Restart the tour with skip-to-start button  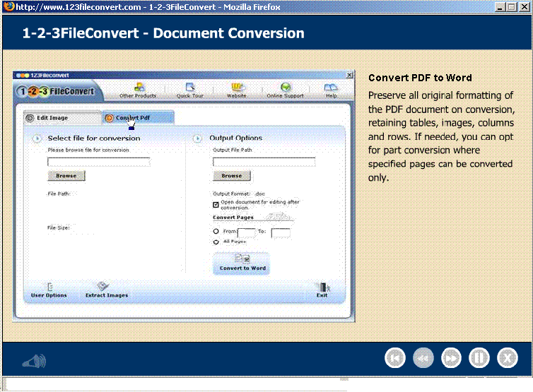[395, 358]
